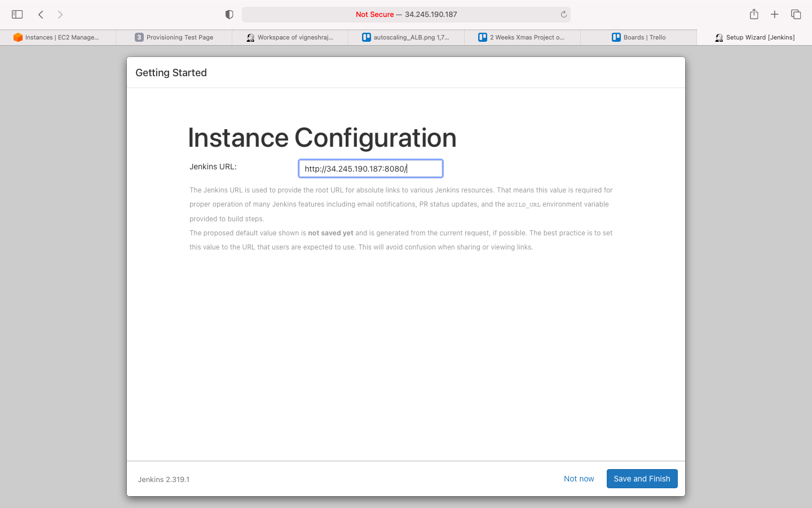Viewport: 812px width, 508px height.
Task: Click into the Jenkins URL field
Action: 370,168
